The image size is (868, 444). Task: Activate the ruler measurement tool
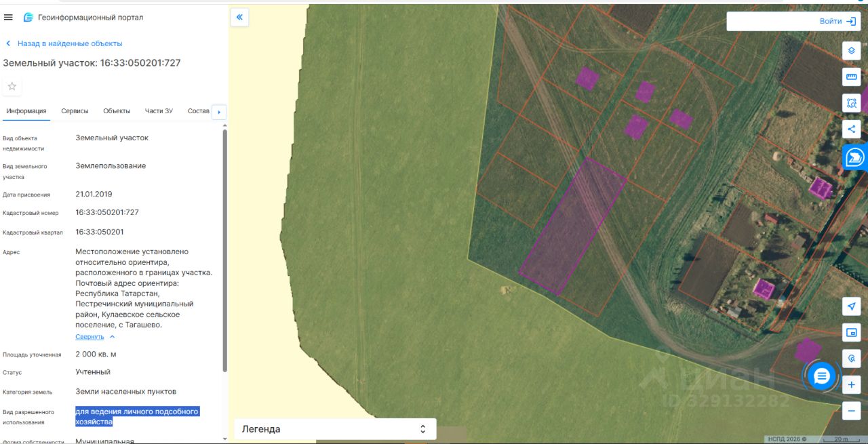point(852,77)
